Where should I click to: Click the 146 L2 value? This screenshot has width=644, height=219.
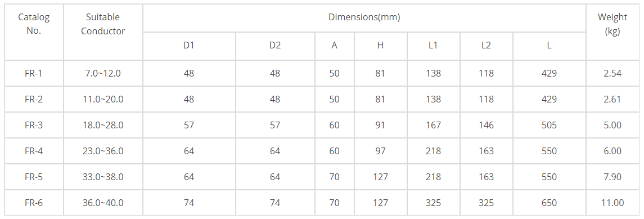(x=486, y=126)
